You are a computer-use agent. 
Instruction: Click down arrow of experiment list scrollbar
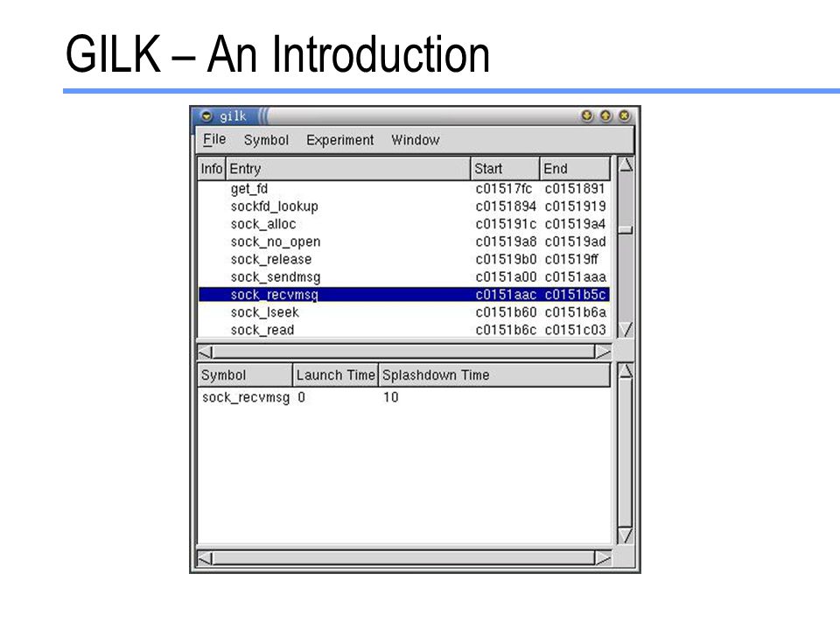[625, 535]
